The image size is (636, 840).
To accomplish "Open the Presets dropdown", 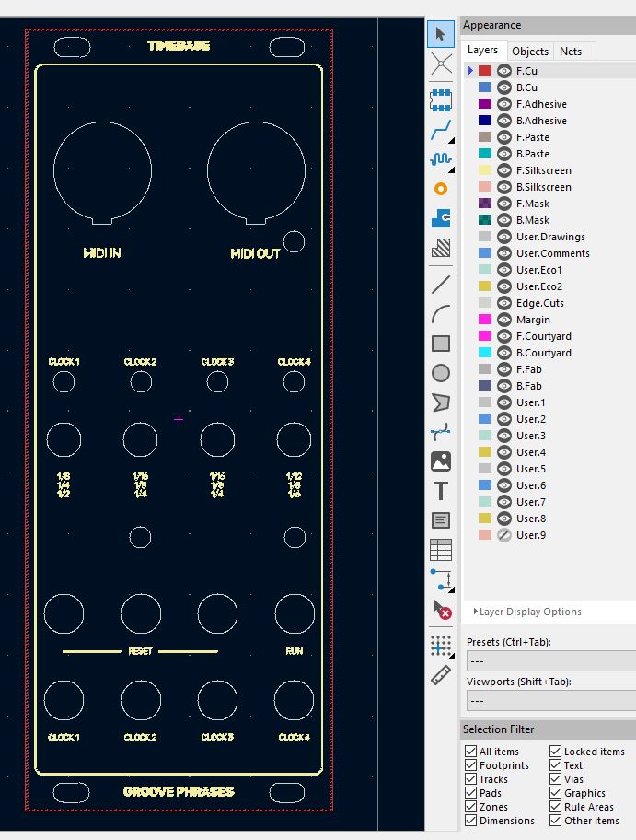I will click(550, 661).
